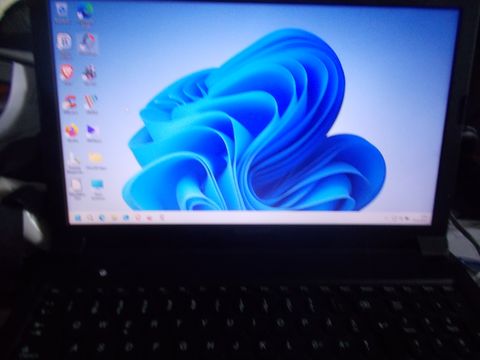
Task: Select the blue monitor This PC icon
Action: [97, 188]
